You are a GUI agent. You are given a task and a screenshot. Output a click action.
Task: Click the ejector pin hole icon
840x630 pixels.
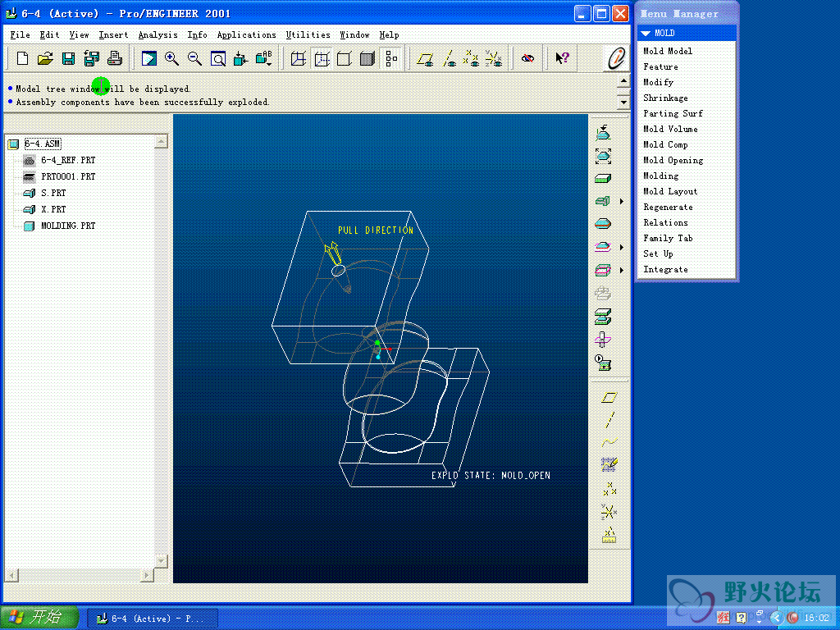603,339
